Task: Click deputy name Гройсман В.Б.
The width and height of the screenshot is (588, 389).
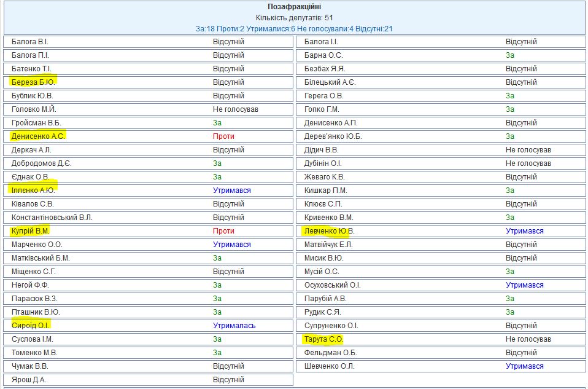Action: 36,123
